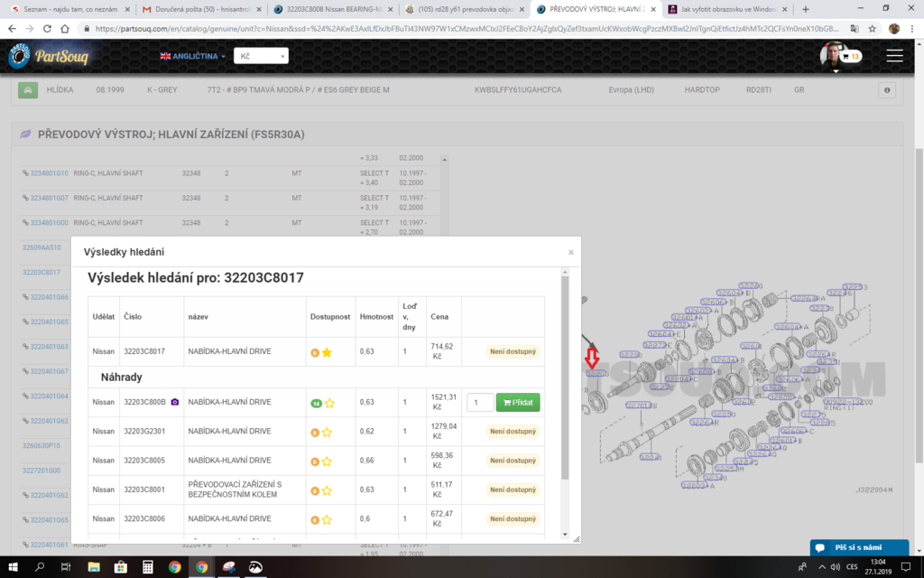Click the volume icon in system tray
Image resolution: width=924 pixels, height=578 pixels.
(835, 567)
